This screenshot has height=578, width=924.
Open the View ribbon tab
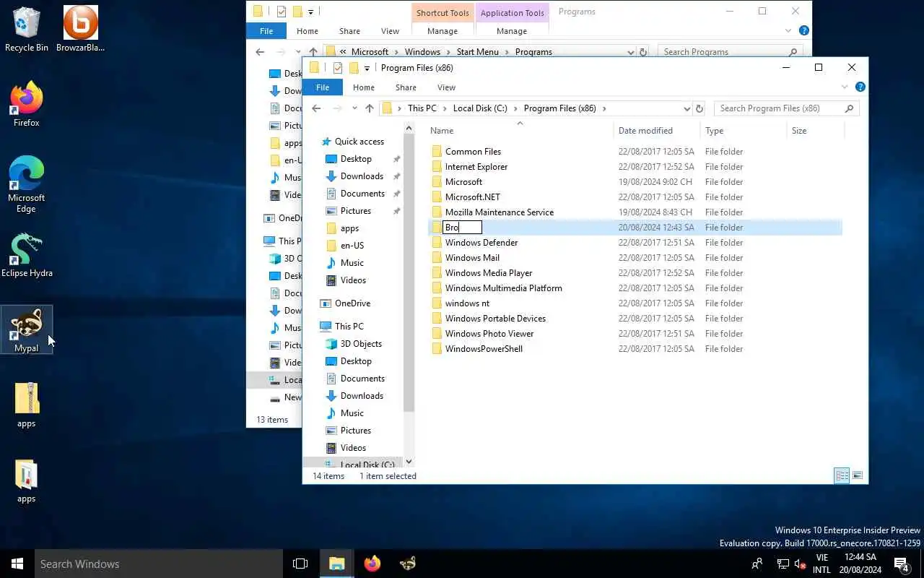pyautogui.click(x=446, y=87)
